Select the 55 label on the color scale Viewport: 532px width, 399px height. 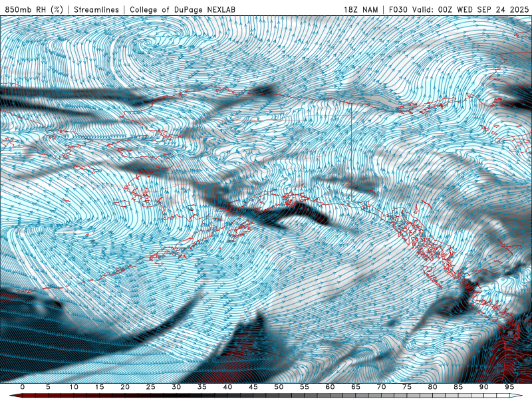305,387
